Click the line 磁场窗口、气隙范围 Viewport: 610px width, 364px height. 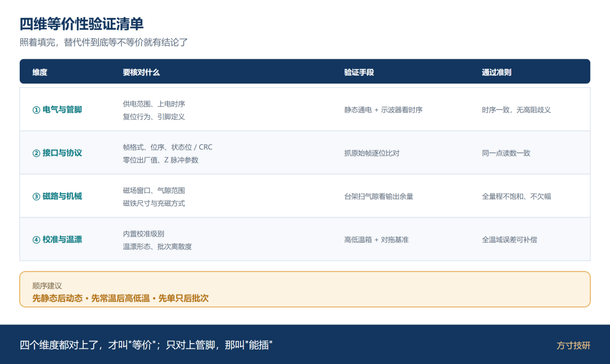tap(154, 190)
